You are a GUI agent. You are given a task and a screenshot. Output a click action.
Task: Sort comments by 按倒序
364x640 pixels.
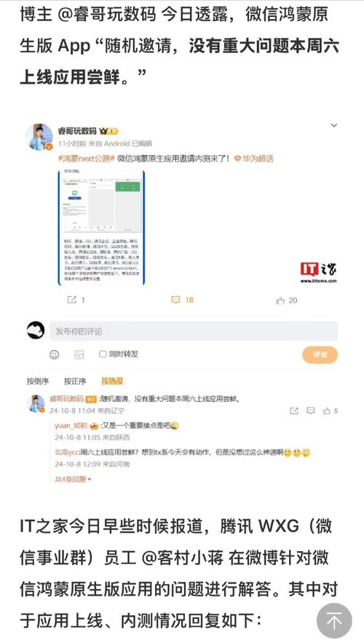38,382
